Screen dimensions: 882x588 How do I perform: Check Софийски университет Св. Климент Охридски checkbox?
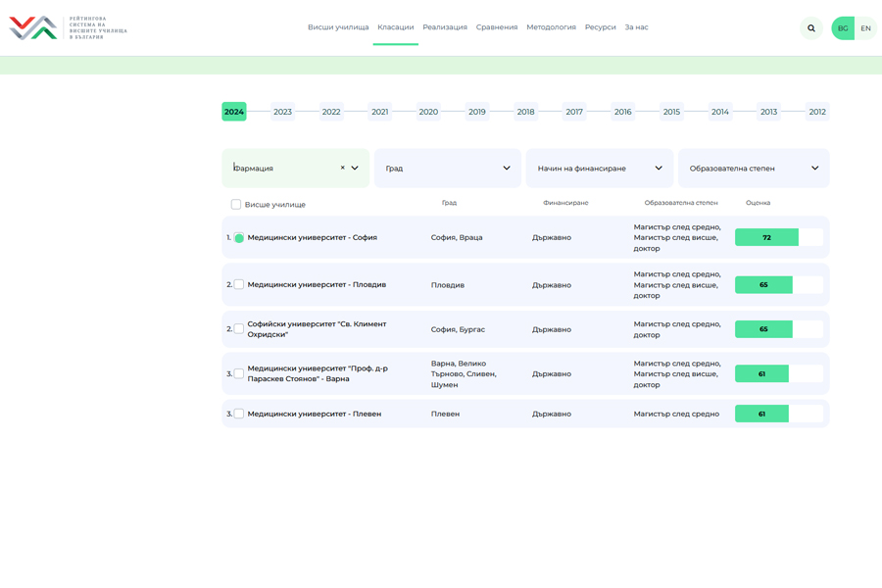pos(239,328)
